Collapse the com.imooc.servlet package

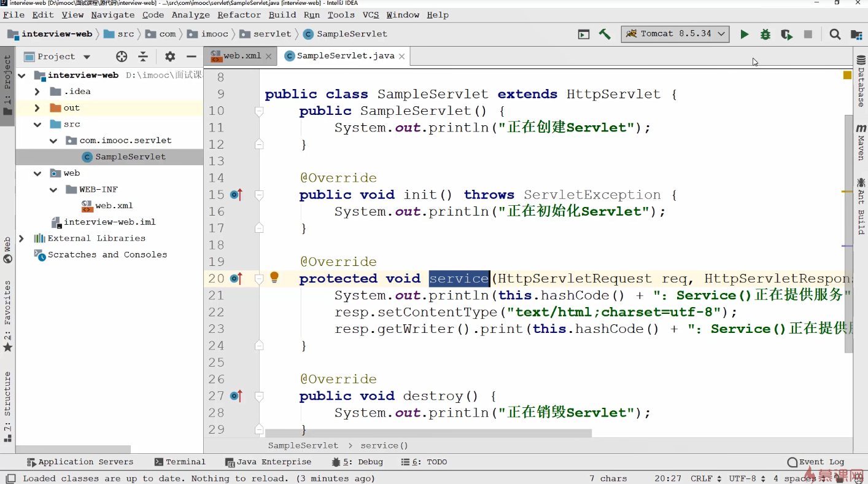click(53, 141)
